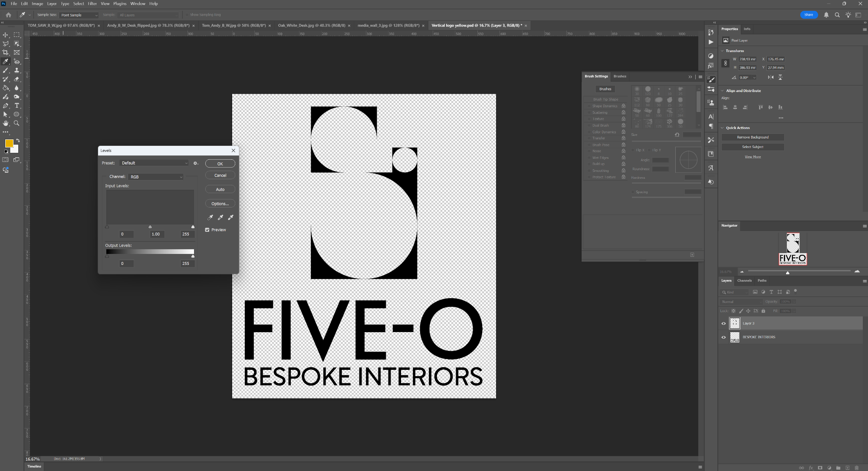Open the Filter menu
Screen dimensions: 868x471
click(x=92, y=3)
